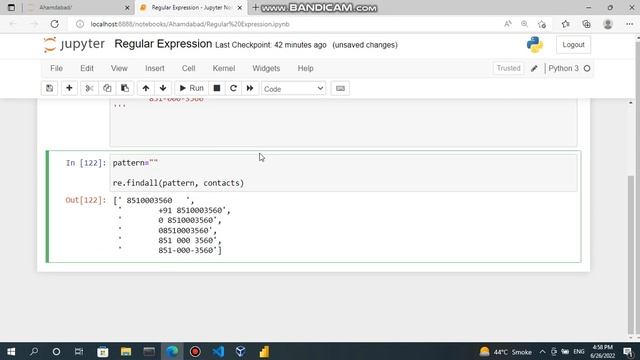Click output line '851-000-3560'

190,250
